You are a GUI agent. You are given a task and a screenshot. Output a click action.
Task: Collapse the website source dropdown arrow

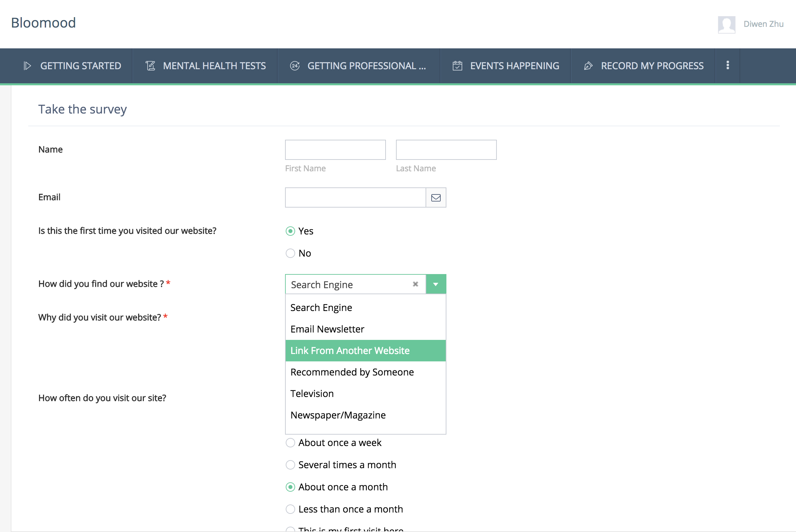pyautogui.click(x=436, y=284)
